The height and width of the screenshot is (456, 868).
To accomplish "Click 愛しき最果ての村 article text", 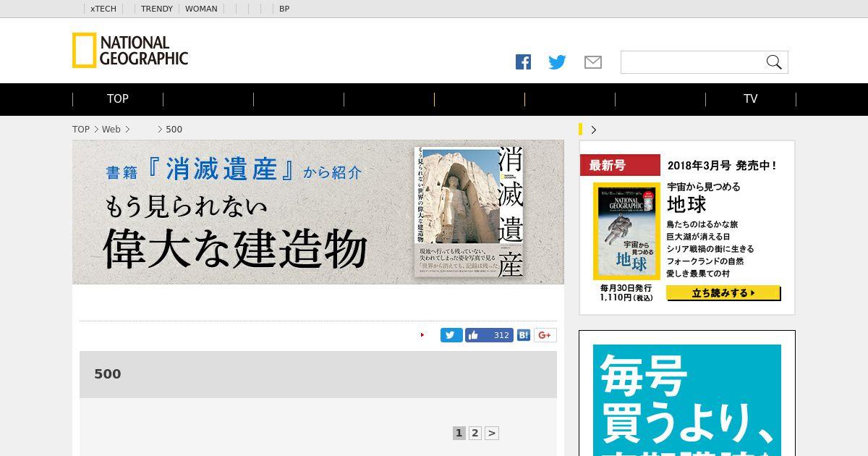I will [698, 274].
